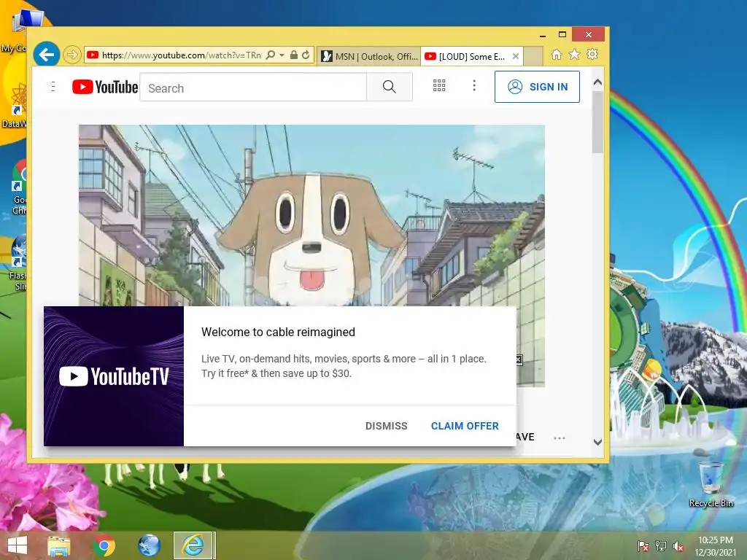Click the vertical scrollbar thumb

tap(598, 122)
